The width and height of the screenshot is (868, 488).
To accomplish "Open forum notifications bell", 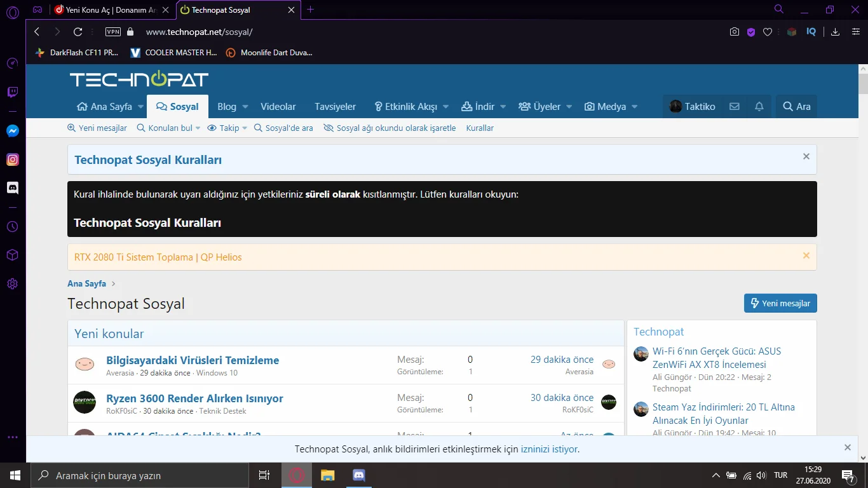I will tap(759, 107).
